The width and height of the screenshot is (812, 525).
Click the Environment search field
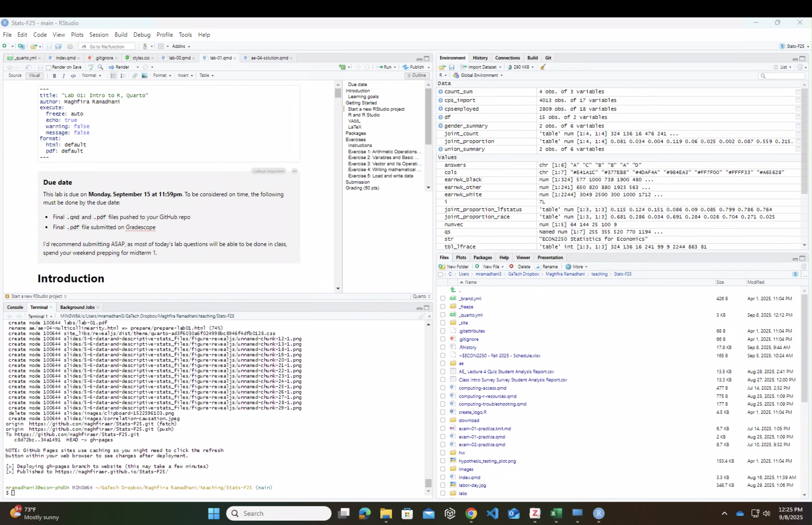point(781,76)
